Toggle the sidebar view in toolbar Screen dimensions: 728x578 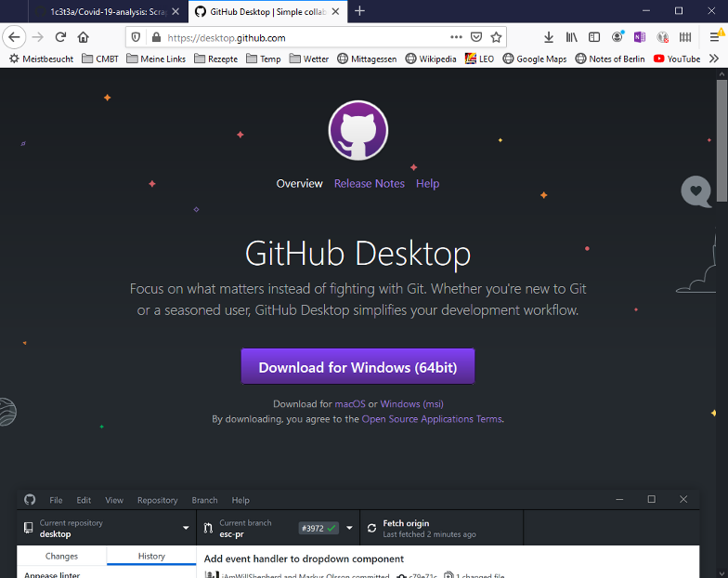594,37
